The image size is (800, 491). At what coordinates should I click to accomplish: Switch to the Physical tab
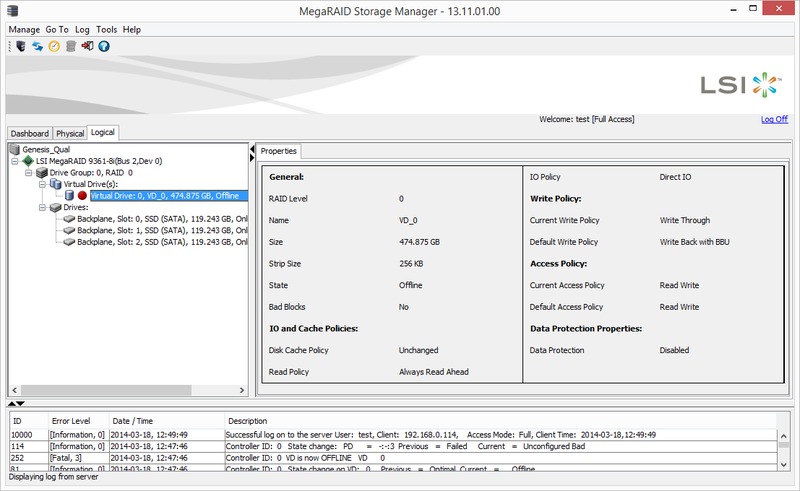point(70,133)
